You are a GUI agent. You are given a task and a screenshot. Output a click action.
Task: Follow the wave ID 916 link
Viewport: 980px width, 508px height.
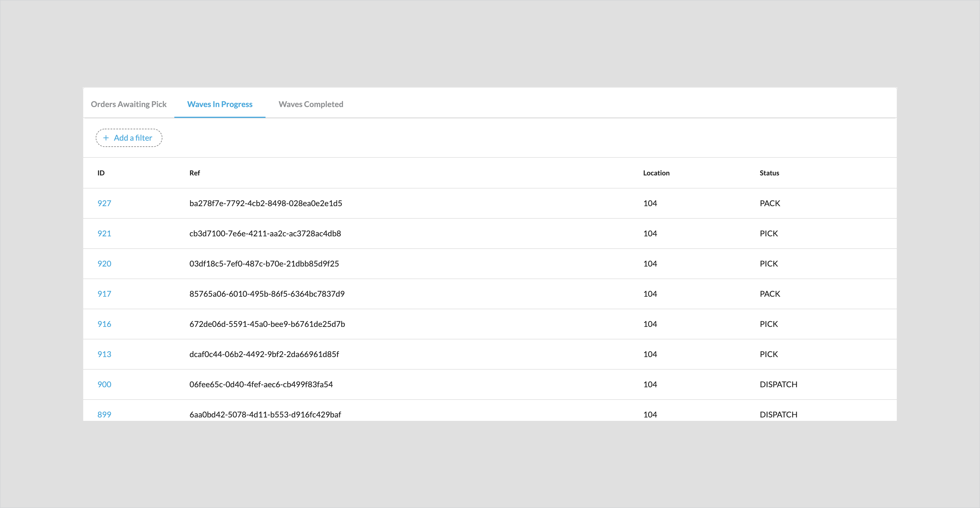(104, 324)
